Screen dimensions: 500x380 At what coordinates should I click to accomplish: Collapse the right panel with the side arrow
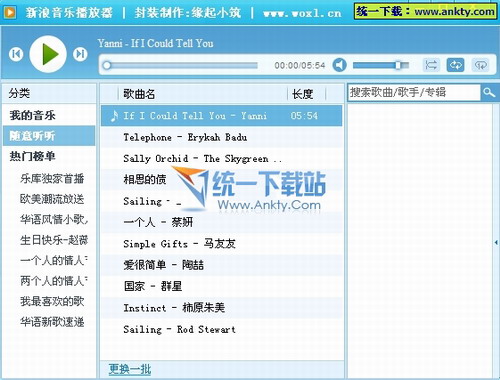coord(496,242)
